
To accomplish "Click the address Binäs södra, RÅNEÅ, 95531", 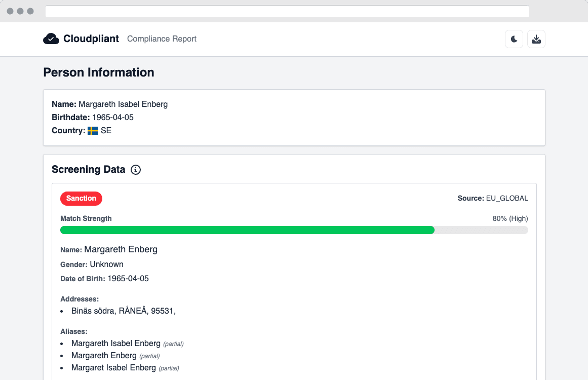I will tap(124, 311).
